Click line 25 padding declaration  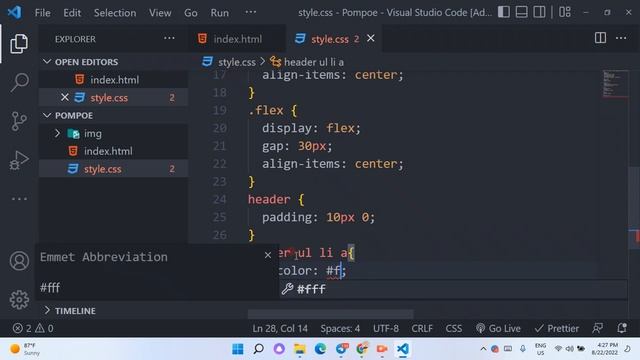318,217
